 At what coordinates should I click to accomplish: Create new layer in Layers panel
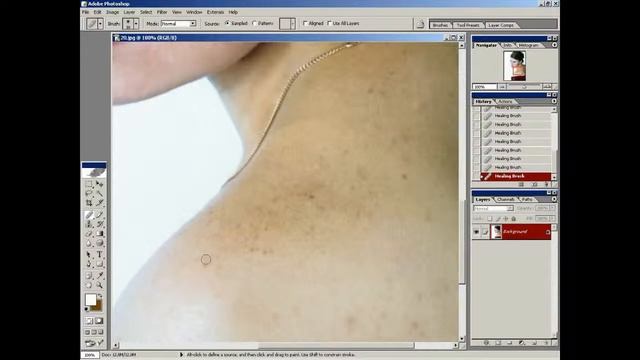tap(534, 342)
